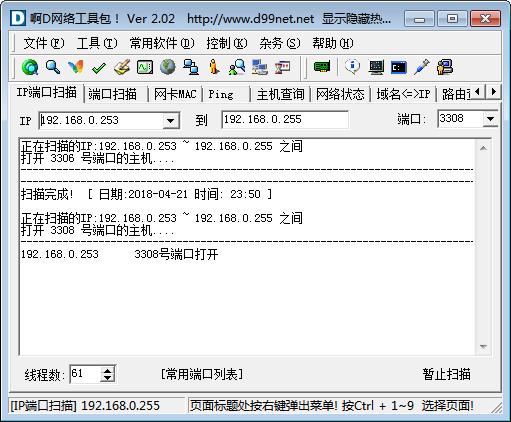This screenshot has width=511, height=422.
Task: Open the 常用端口列表 link
Action: point(202,374)
